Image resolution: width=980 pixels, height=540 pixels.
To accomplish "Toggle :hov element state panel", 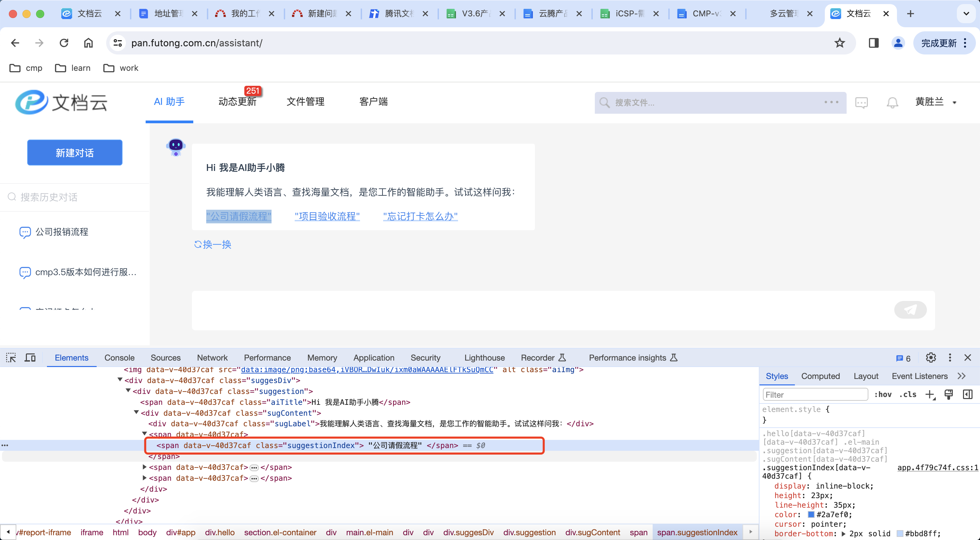I will pos(883,395).
